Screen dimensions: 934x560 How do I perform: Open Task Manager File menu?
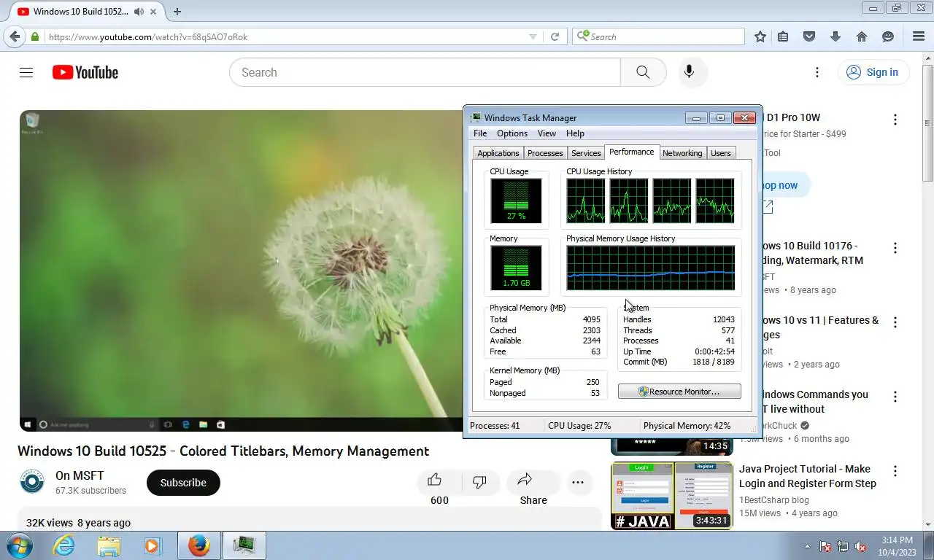480,133
